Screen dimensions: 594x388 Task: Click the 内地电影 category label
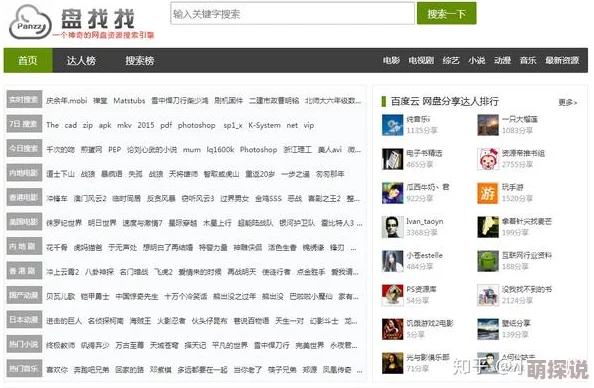coord(24,173)
